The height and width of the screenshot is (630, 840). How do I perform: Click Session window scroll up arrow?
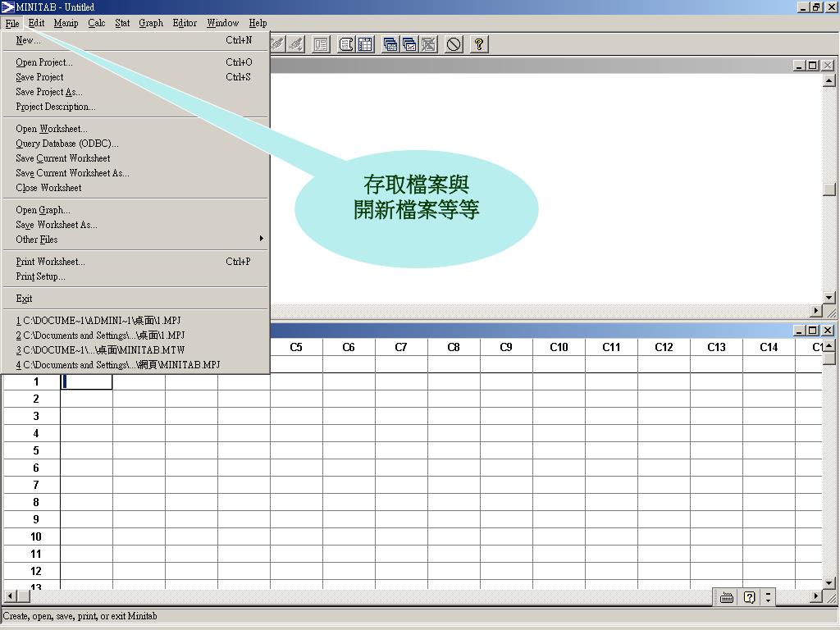click(x=829, y=80)
